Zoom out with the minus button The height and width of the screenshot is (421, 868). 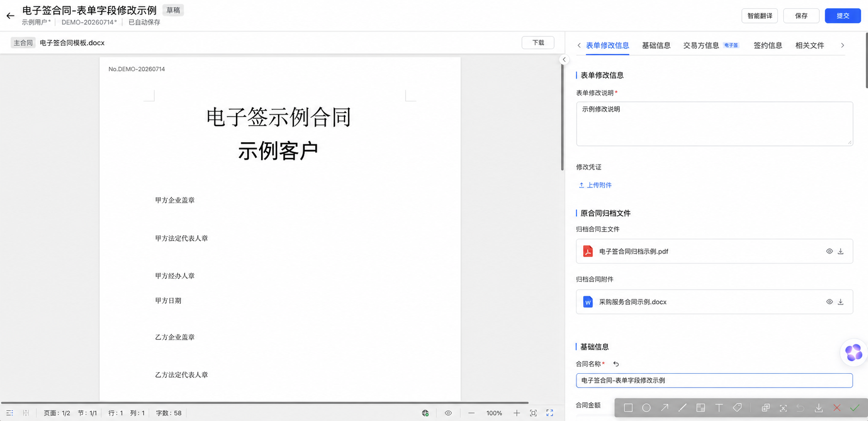(472, 413)
